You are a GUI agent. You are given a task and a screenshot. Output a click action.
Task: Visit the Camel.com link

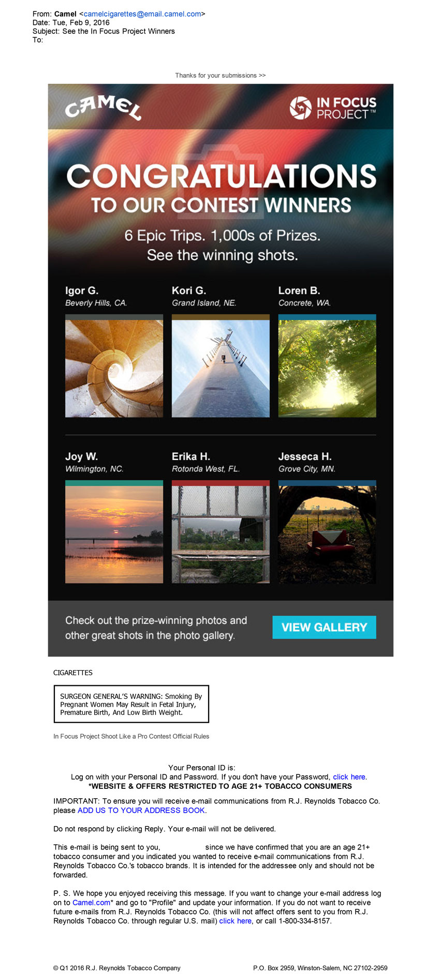(91, 902)
